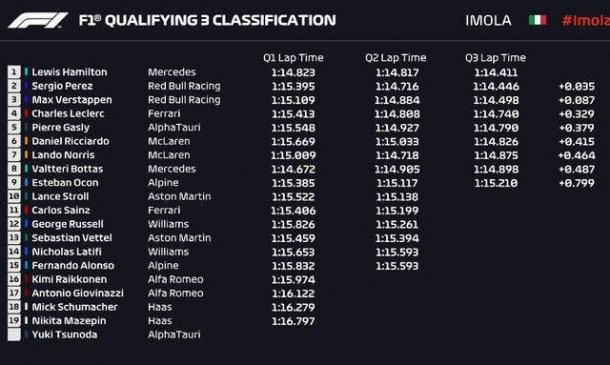This screenshot has height=365, width=610.
Task: Select driver Fernando Alonso
Action: [73, 266]
